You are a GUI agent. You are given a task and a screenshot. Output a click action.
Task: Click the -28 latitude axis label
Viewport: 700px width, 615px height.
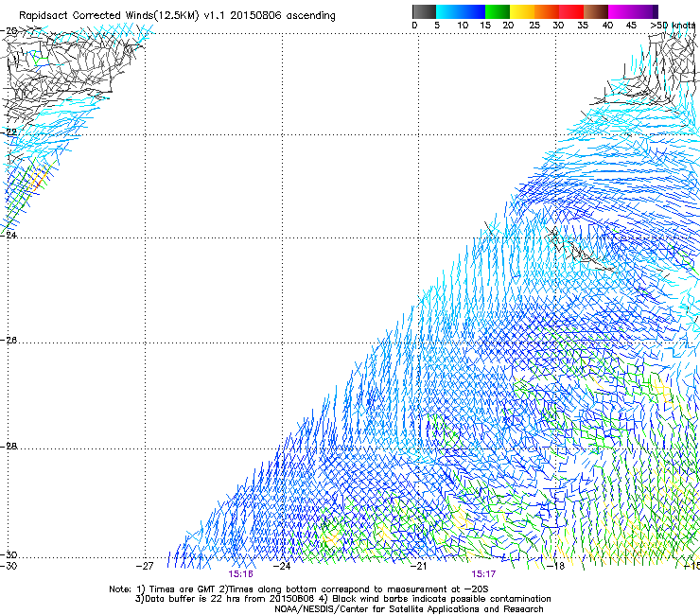pos(9,447)
